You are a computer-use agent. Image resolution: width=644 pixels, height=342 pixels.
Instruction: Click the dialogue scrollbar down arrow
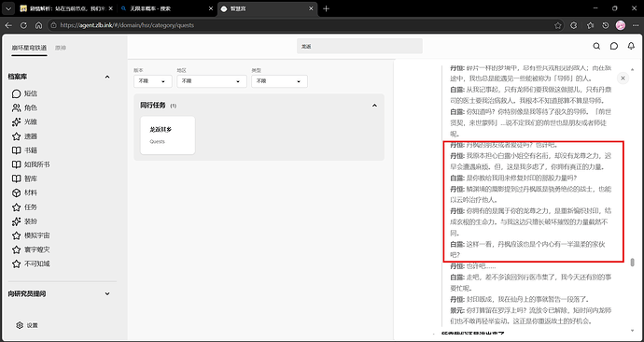(633, 330)
